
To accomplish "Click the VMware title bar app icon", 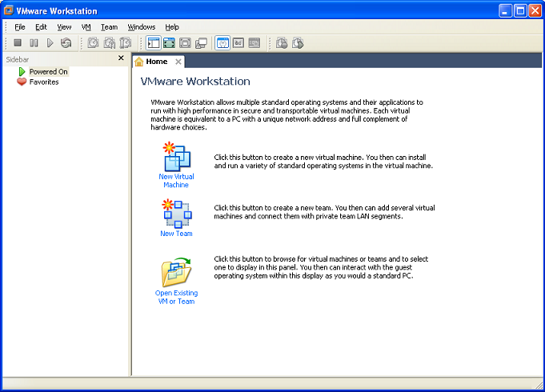I will coord(9,10).
